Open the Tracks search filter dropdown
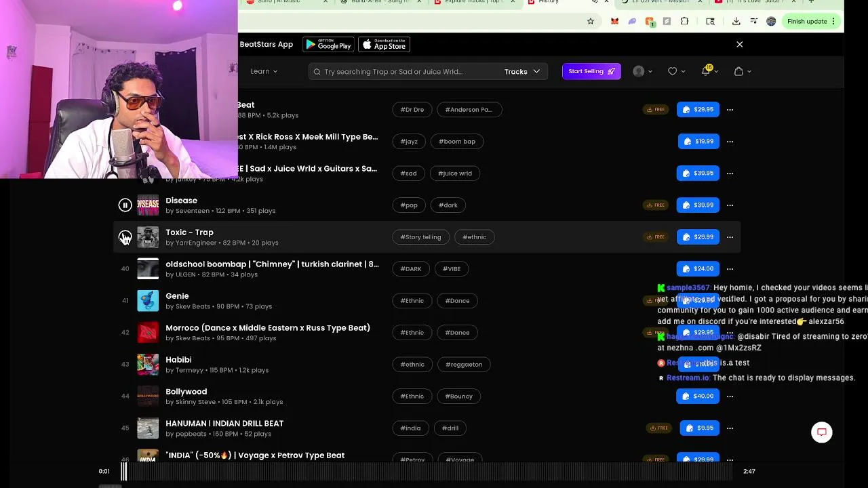This screenshot has height=488, width=868. 522,71
